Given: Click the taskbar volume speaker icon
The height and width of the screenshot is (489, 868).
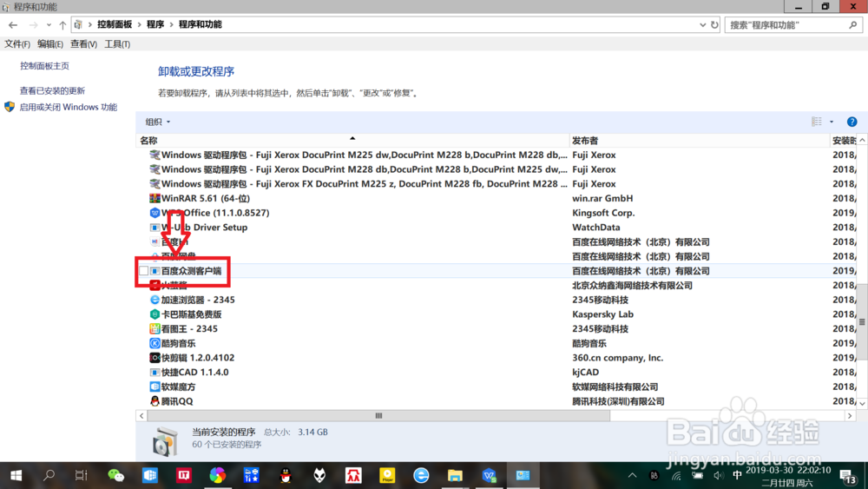Looking at the screenshot, I should tap(719, 476).
